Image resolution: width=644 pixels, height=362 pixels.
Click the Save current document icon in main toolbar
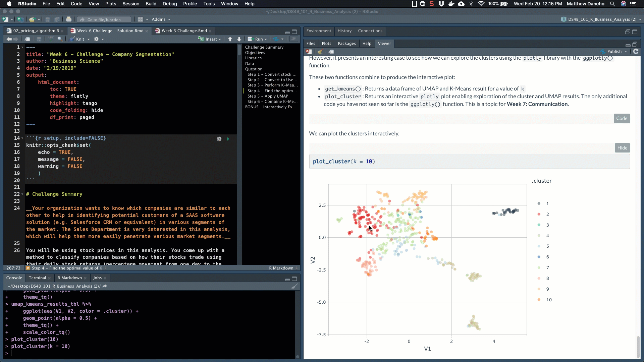48,19
